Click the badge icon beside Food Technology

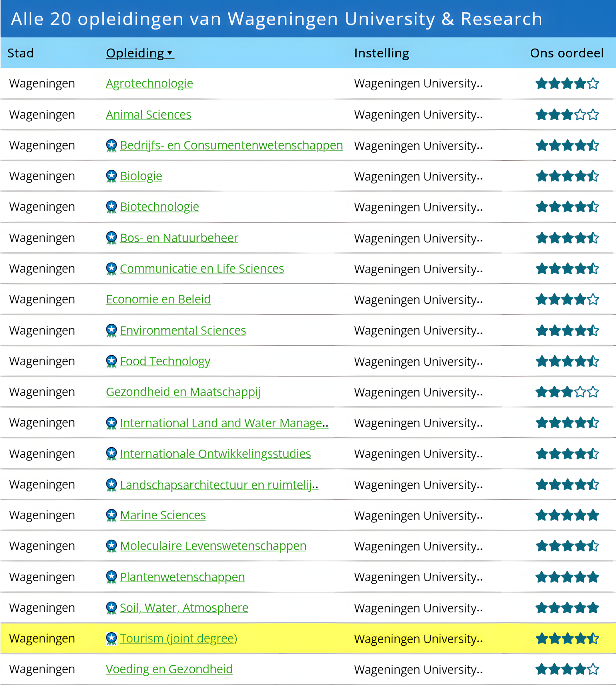pyautogui.click(x=111, y=361)
